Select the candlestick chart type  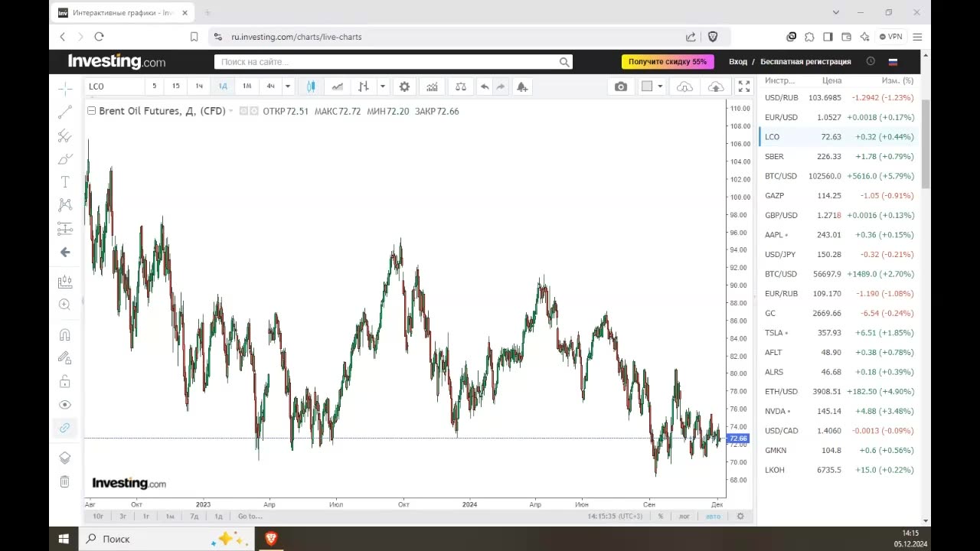[x=311, y=86]
